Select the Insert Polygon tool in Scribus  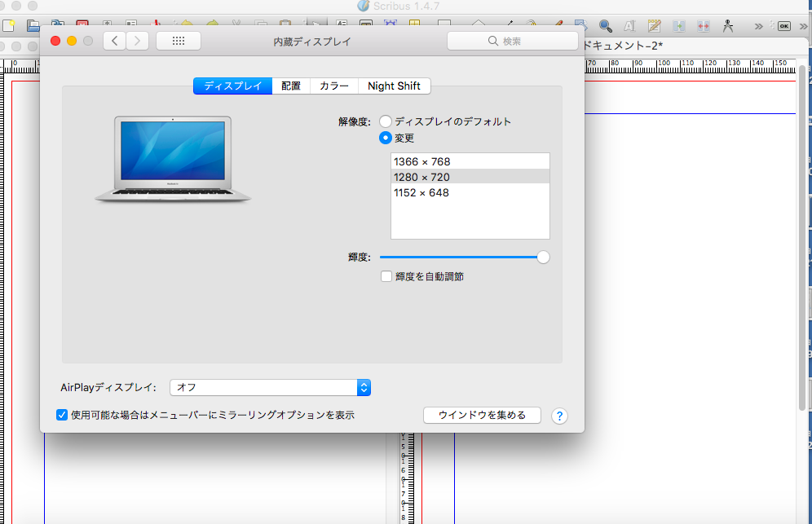(x=478, y=24)
